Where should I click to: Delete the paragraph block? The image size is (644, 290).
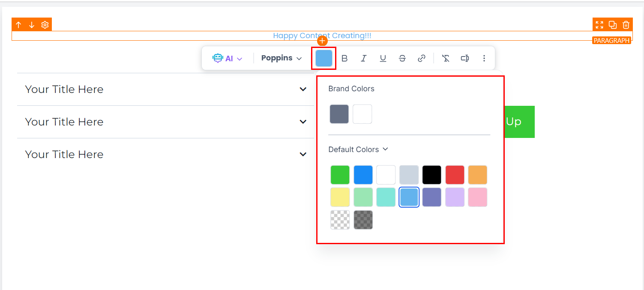click(x=626, y=25)
